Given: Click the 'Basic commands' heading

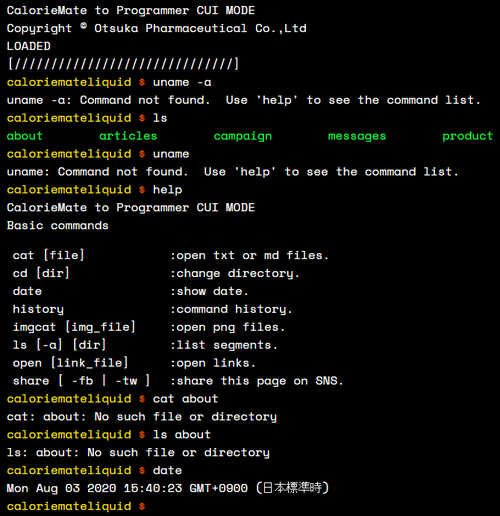Looking at the screenshot, I should (57, 226).
